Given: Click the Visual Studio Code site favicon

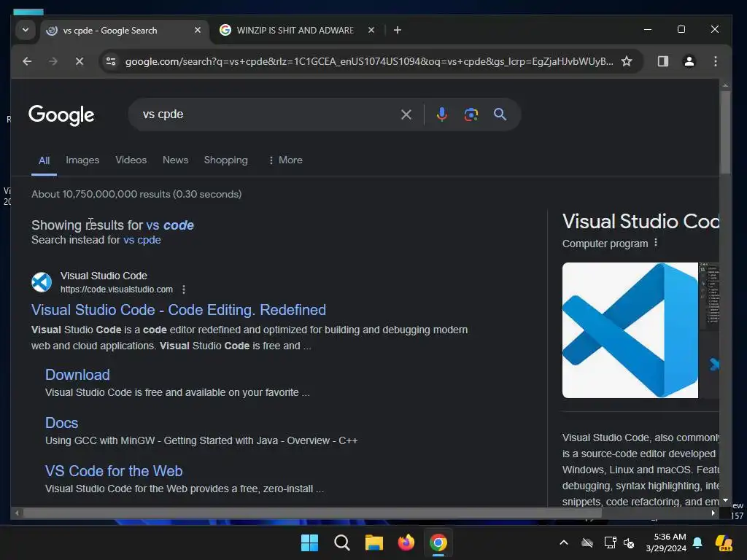Looking at the screenshot, I should [42, 282].
